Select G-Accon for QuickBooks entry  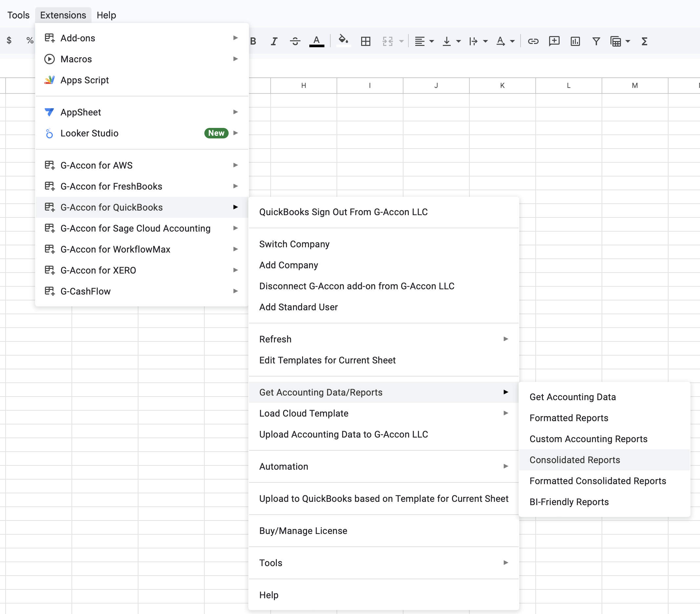point(142,207)
